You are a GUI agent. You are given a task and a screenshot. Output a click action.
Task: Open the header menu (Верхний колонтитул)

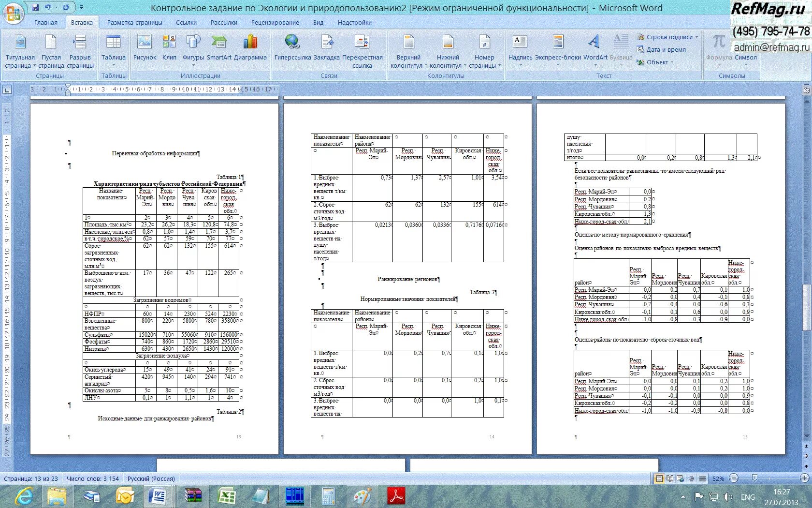click(x=408, y=51)
